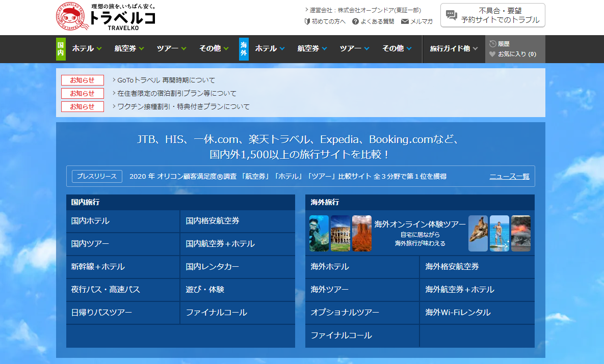Click 国内旅行 section header
This screenshot has width=604, height=364.
(180, 202)
